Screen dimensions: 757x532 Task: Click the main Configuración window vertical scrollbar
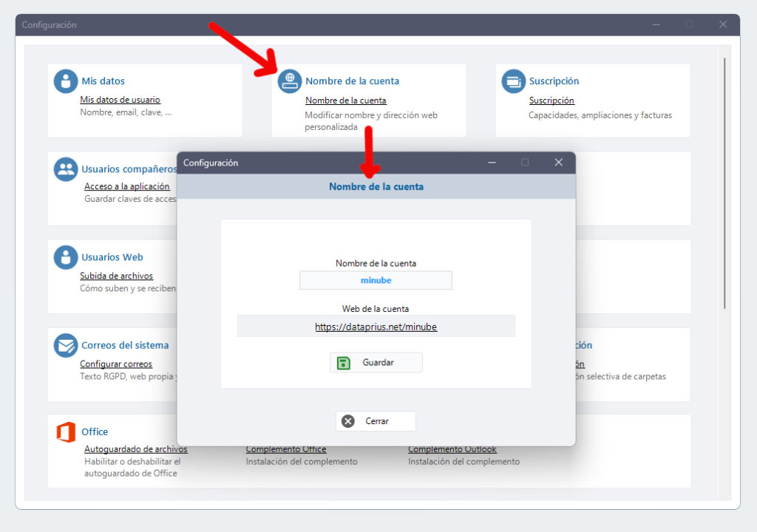(x=724, y=183)
